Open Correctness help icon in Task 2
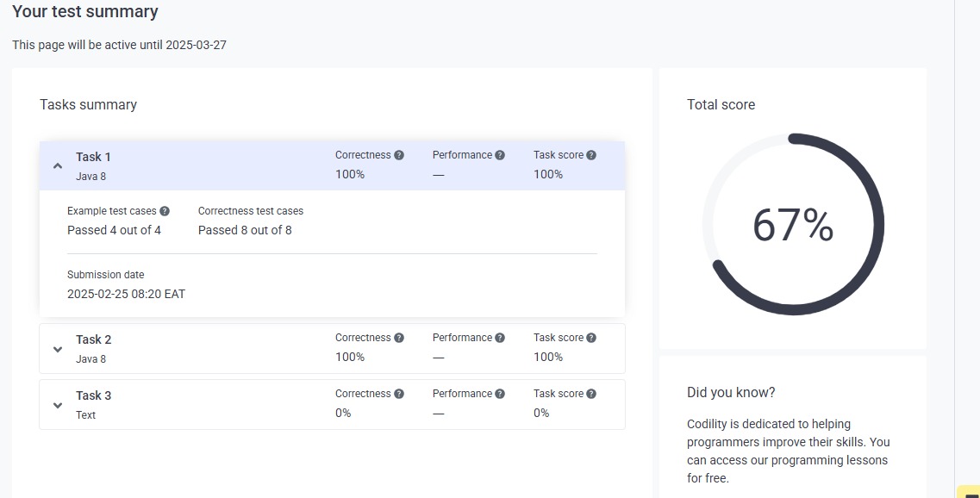This screenshot has height=498, width=980. [399, 338]
